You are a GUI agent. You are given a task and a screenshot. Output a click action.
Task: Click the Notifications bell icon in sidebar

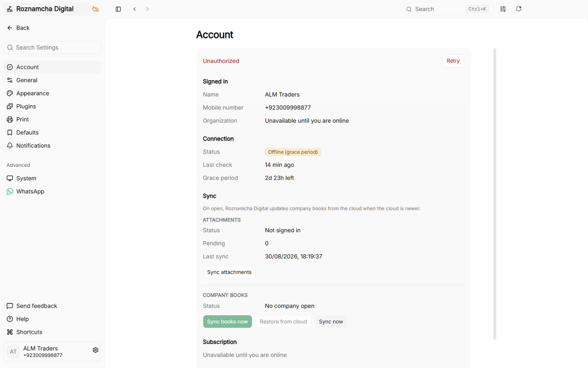(x=10, y=146)
